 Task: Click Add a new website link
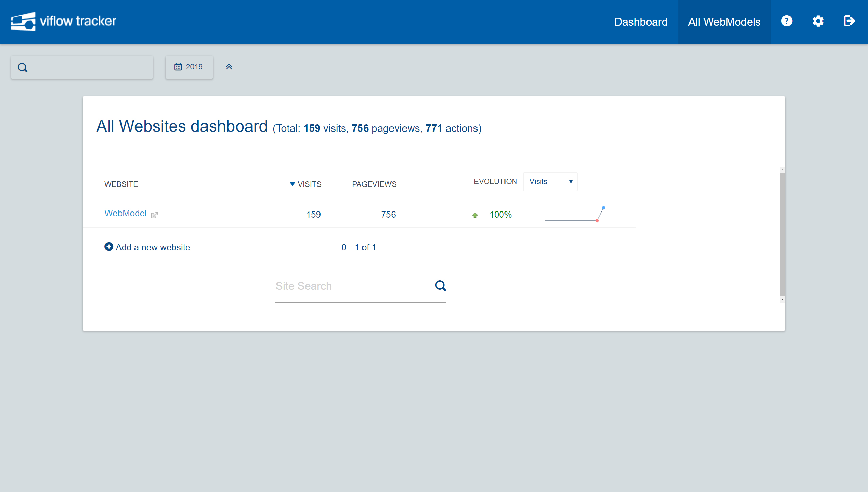pos(153,247)
